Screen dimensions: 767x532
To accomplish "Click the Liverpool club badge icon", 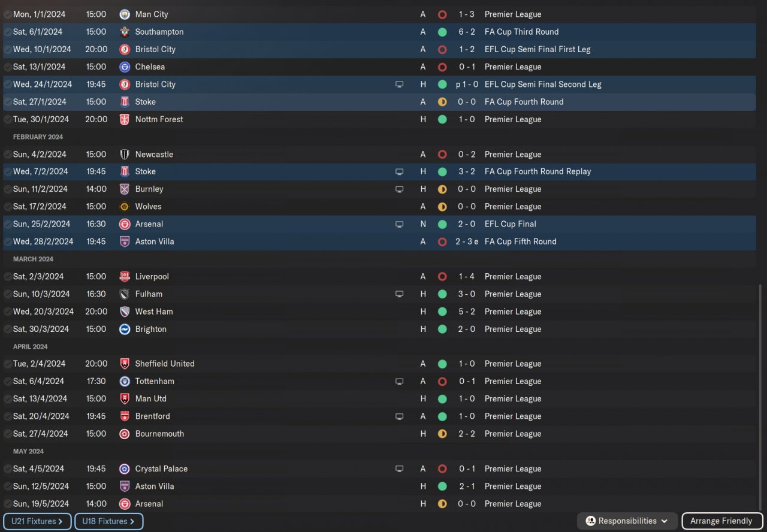I will [x=125, y=277].
